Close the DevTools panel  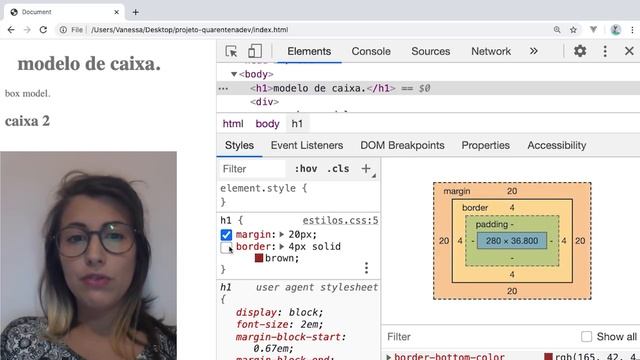pos(629,51)
